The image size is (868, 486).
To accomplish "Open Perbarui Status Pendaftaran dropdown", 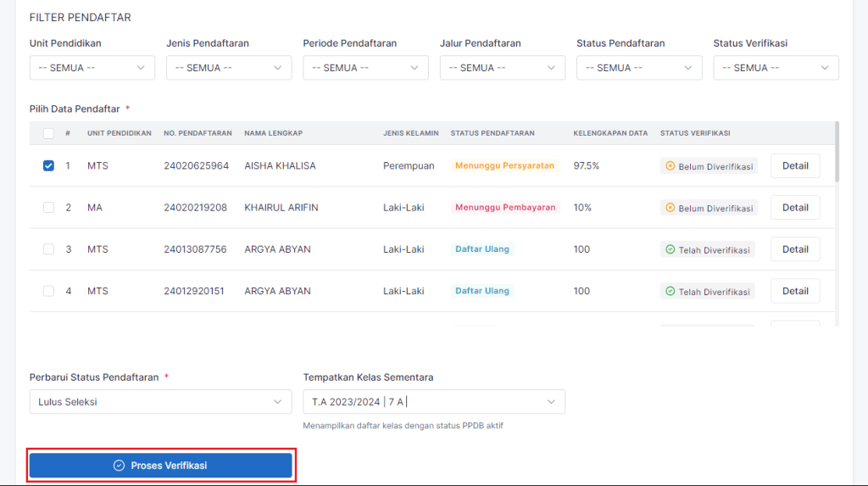I will click(160, 402).
